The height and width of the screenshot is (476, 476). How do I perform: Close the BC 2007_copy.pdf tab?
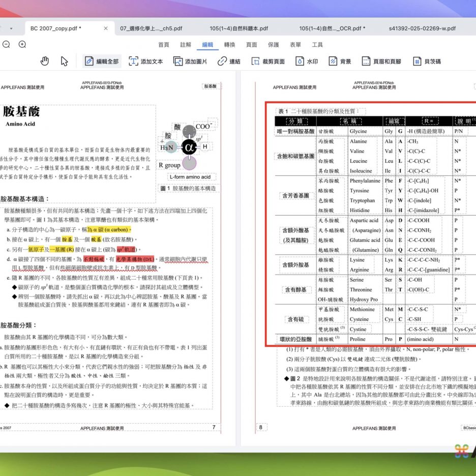coord(106,28)
